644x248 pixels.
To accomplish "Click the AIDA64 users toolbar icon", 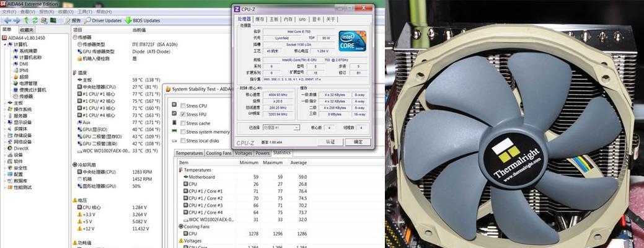I will coord(44,20).
